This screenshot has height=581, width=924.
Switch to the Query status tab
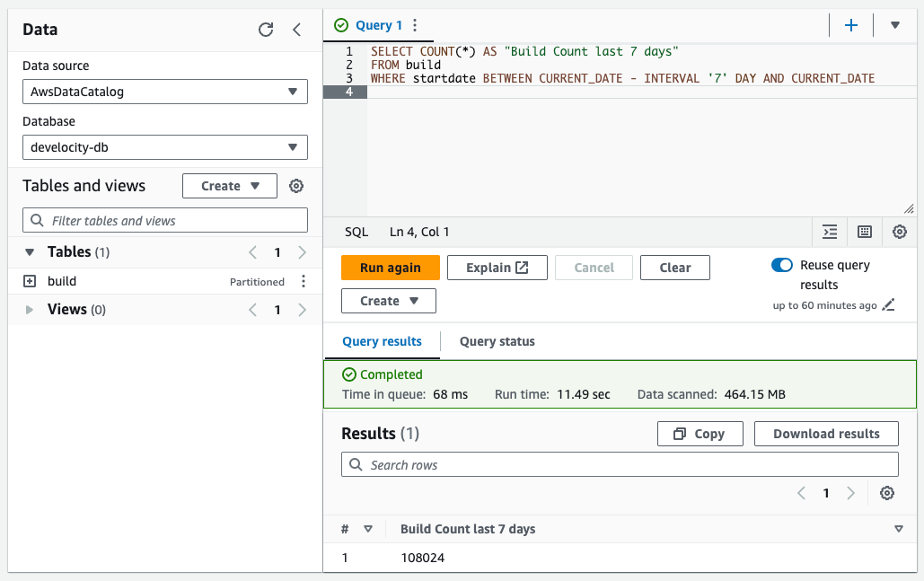pyautogui.click(x=497, y=341)
